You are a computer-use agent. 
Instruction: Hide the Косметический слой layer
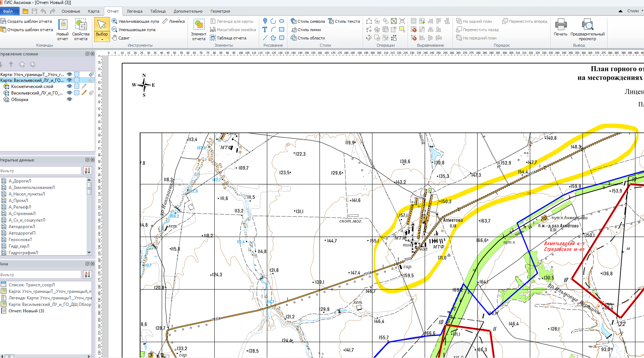pos(70,87)
